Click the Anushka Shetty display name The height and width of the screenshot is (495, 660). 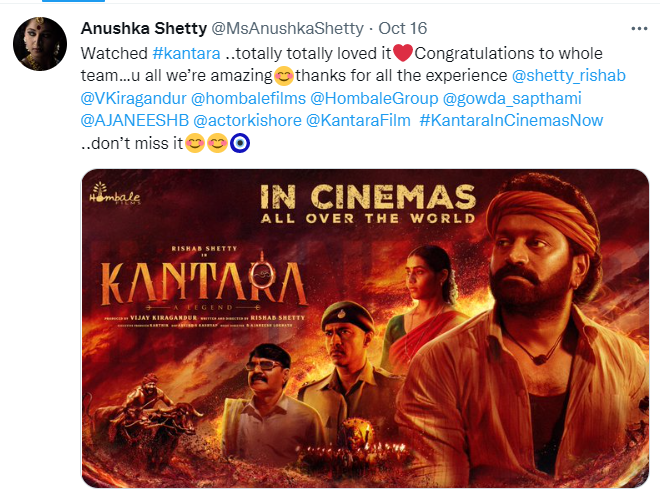[x=144, y=29]
